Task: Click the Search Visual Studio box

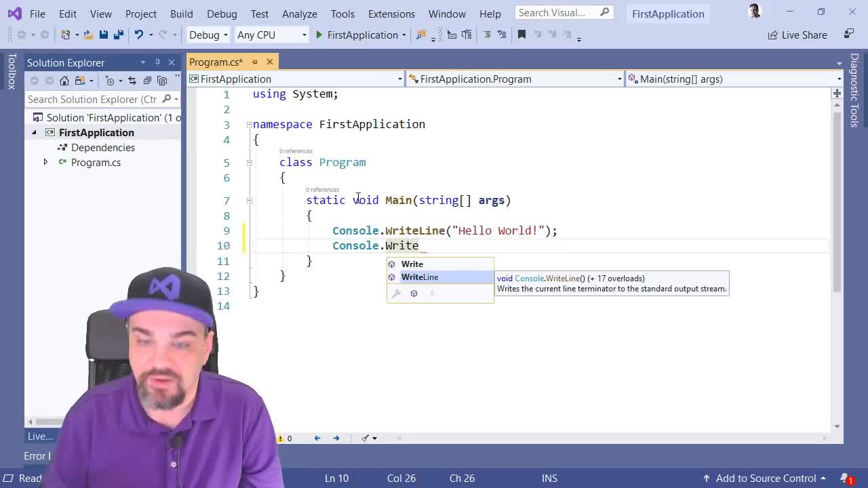Action: point(564,13)
